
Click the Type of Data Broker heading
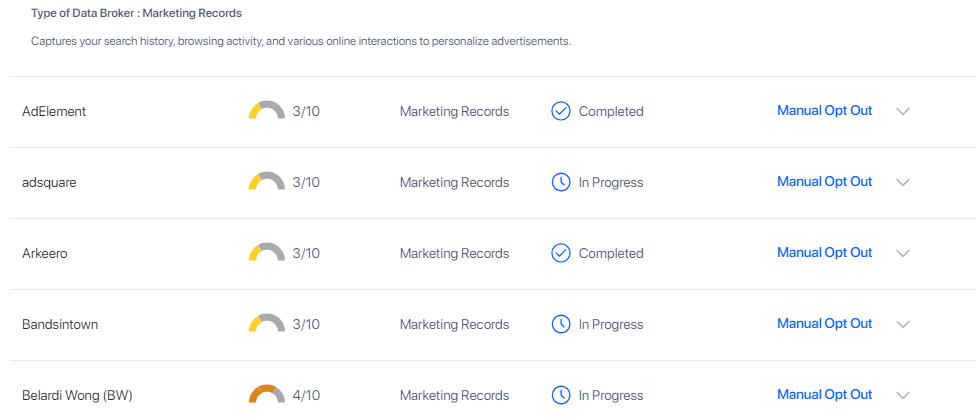pos(136,12)
